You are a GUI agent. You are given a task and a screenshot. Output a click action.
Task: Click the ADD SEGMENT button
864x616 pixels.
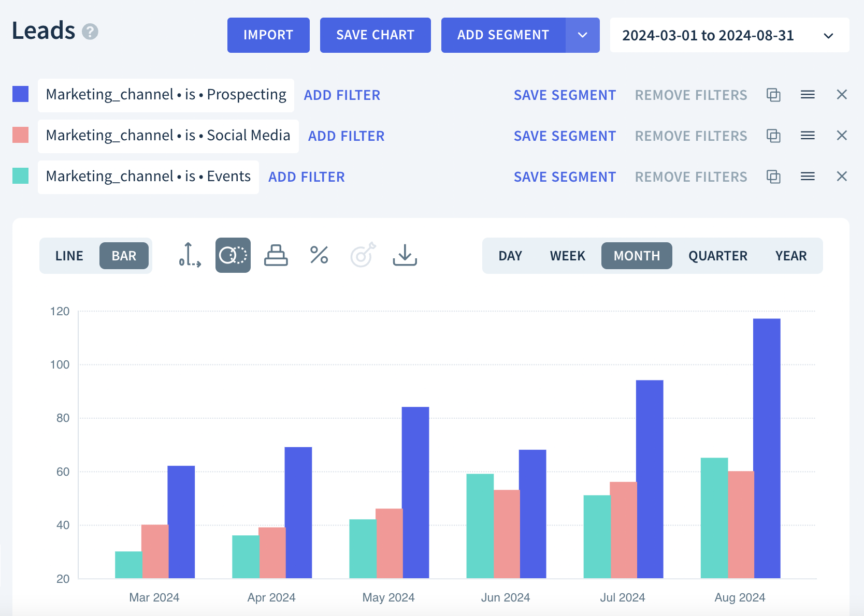pos(503,35)
